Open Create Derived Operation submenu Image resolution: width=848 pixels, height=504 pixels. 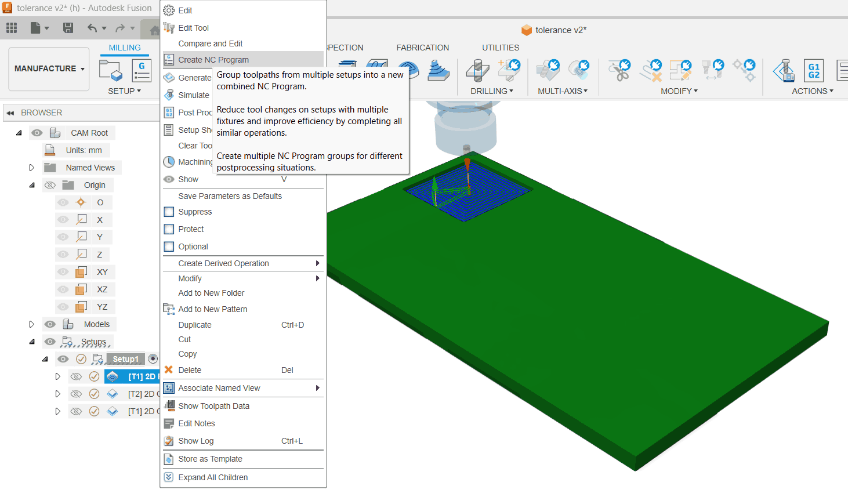[x=243, y=263]
